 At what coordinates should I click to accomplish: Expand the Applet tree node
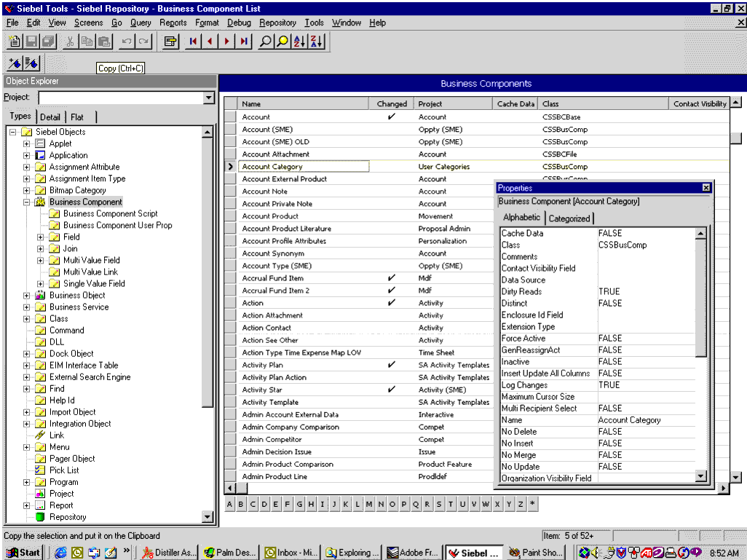(27, 143)
